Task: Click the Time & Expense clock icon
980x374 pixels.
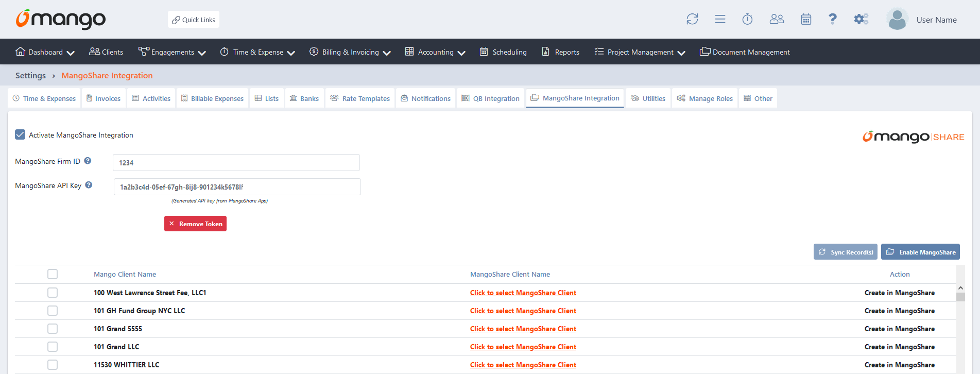Action: [x=225, y=52]
